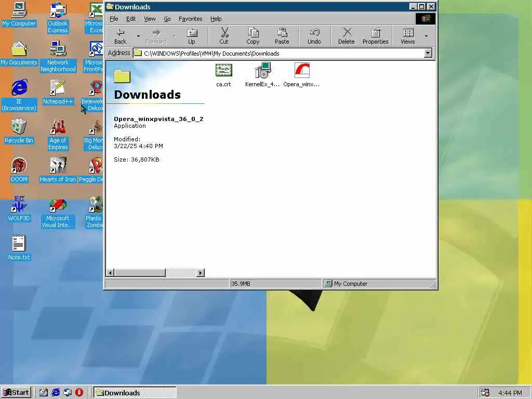This screenshot has height=399, width=532.
Task: Cut the selected file using the scissors icon
Action: coord(224,36)
